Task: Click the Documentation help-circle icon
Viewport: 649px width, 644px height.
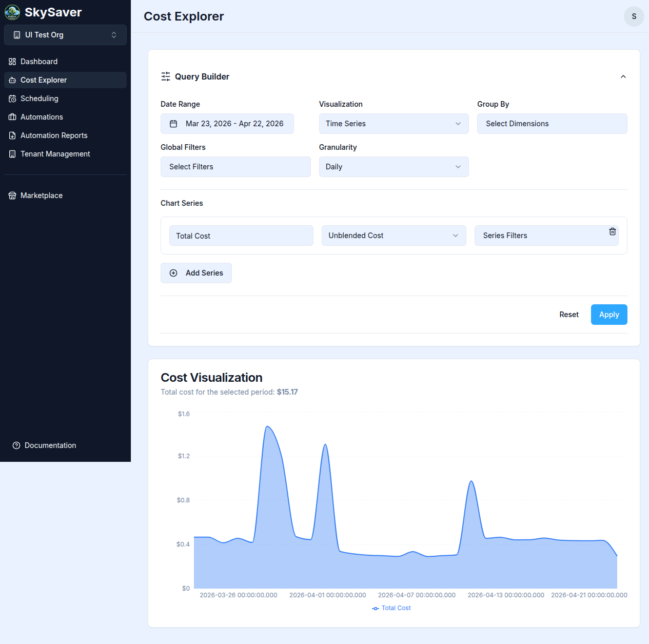Action: tap(16, 445)
